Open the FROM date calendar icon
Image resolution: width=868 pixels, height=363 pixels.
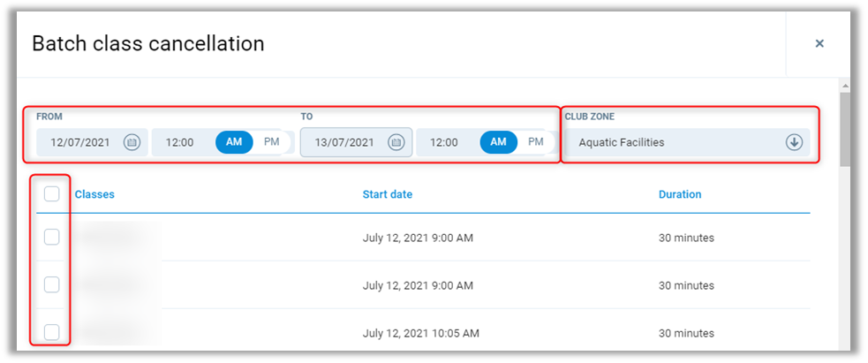pos(132,142)
